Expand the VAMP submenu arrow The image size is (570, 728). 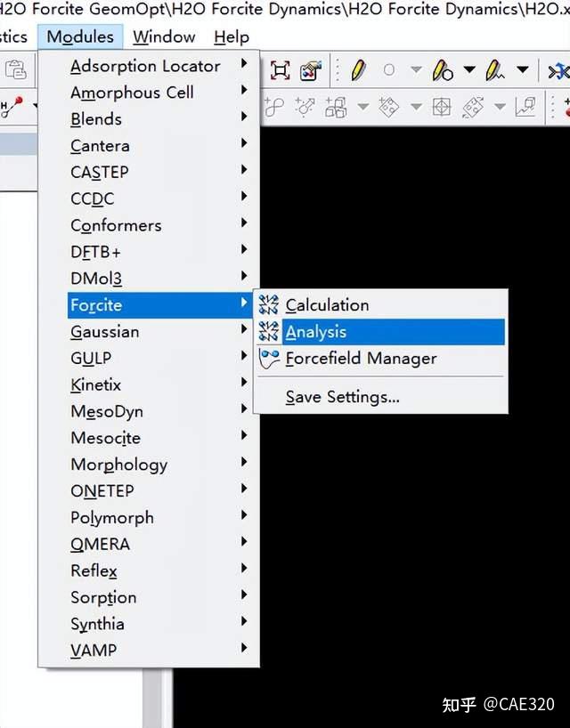click(x=244, y=648)
